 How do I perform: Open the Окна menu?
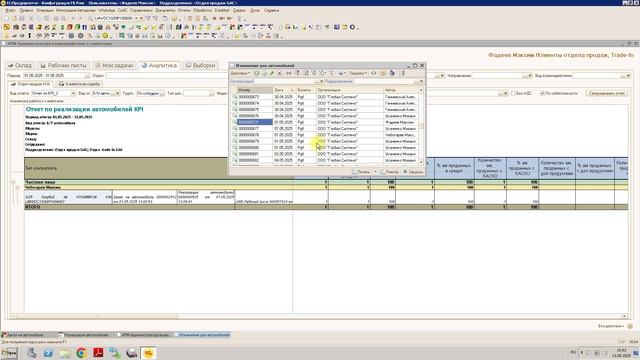(255, 10)
